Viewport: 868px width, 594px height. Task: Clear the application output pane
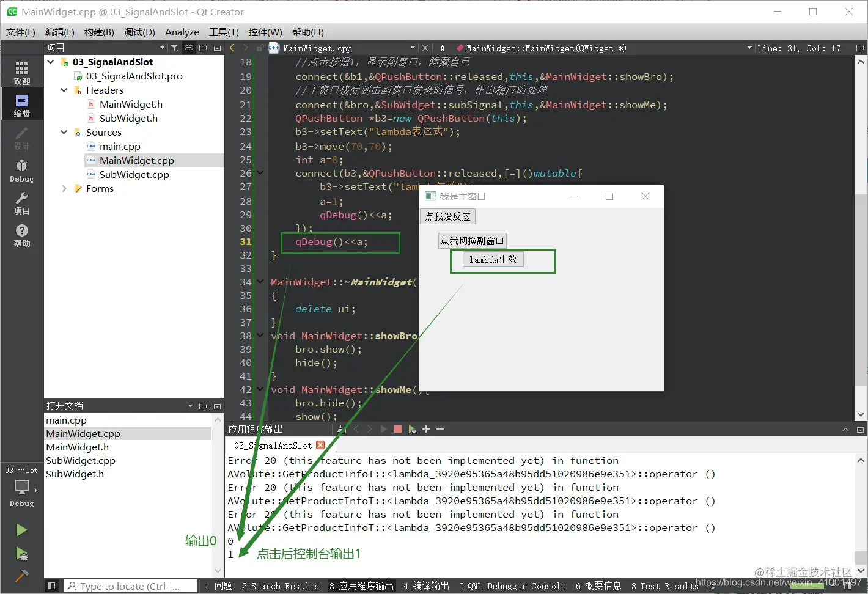coord(341,429)
